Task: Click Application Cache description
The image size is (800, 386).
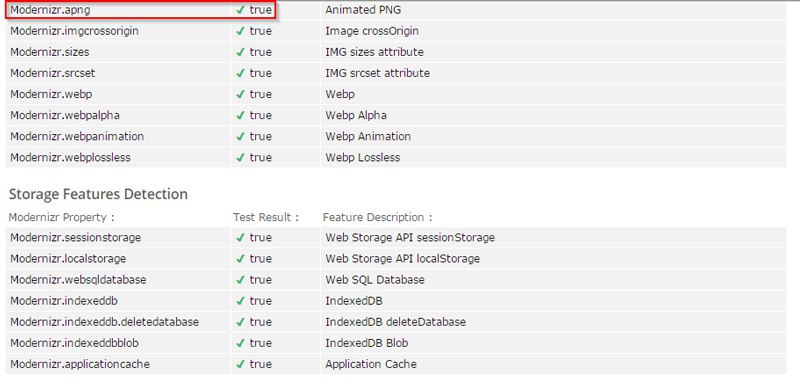Action: pyautogui.click(x=371, y=364)
